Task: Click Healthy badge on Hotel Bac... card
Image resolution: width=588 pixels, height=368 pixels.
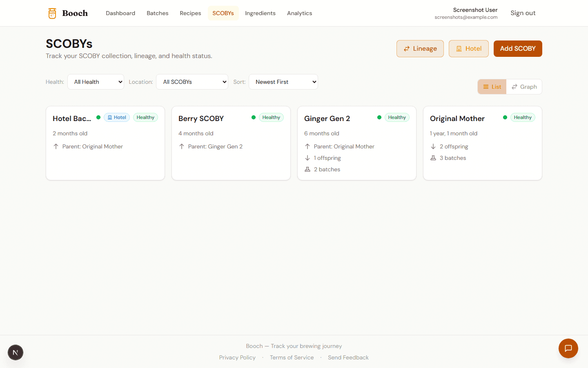Action: point(145,117)
